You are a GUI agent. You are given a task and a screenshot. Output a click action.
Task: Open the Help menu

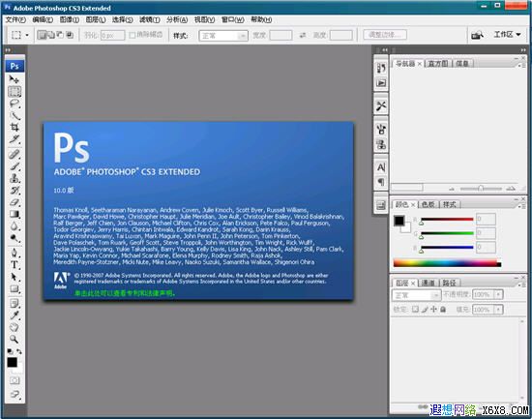click(x=261, y=19)
